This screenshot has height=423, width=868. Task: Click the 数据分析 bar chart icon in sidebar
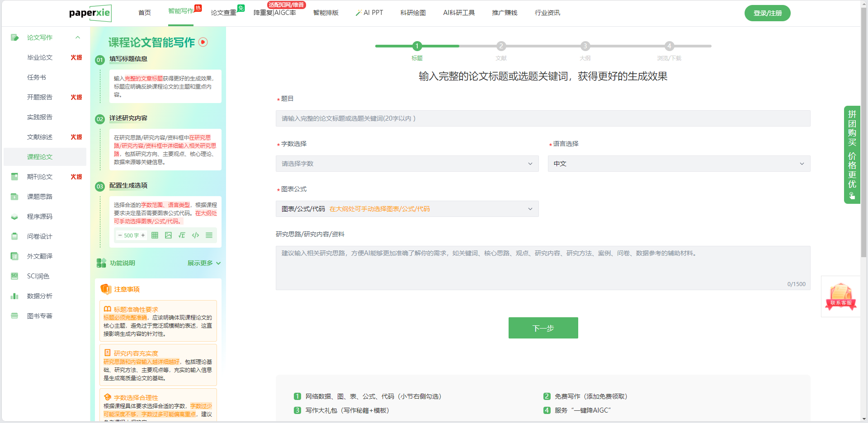[14, 296]
